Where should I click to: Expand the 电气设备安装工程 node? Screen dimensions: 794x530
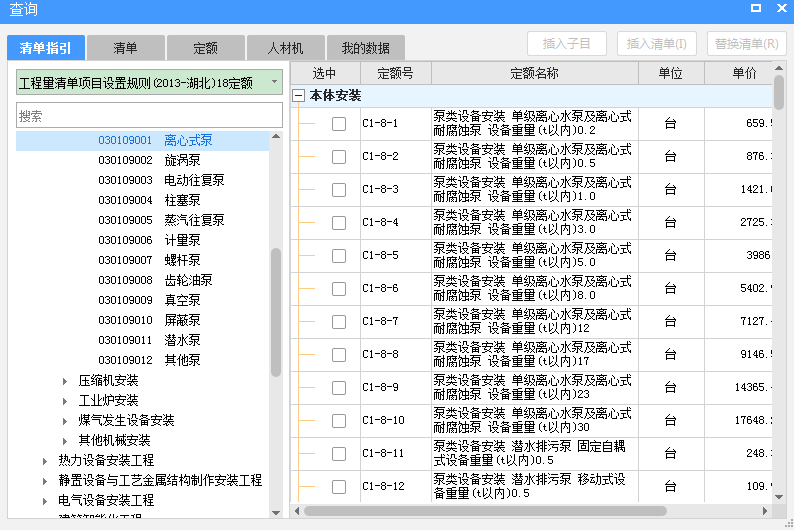(x=45, y=501)
